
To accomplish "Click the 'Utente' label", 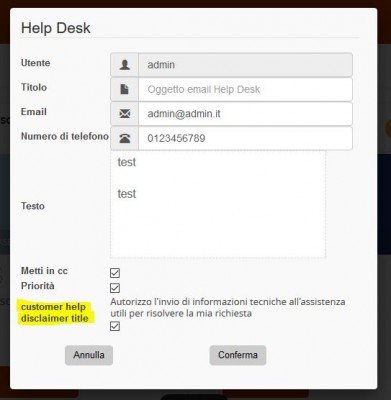I will click(36, 63).
